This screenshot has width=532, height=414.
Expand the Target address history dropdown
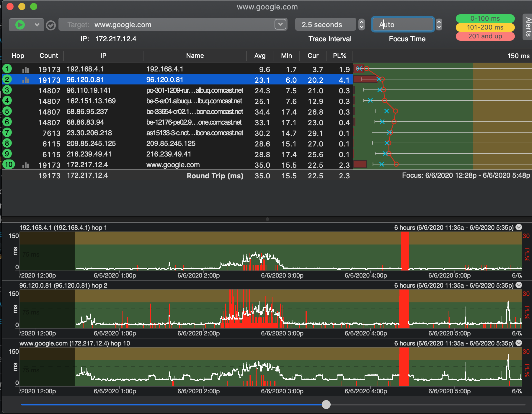pyautogui.click(x=280, y=24)
